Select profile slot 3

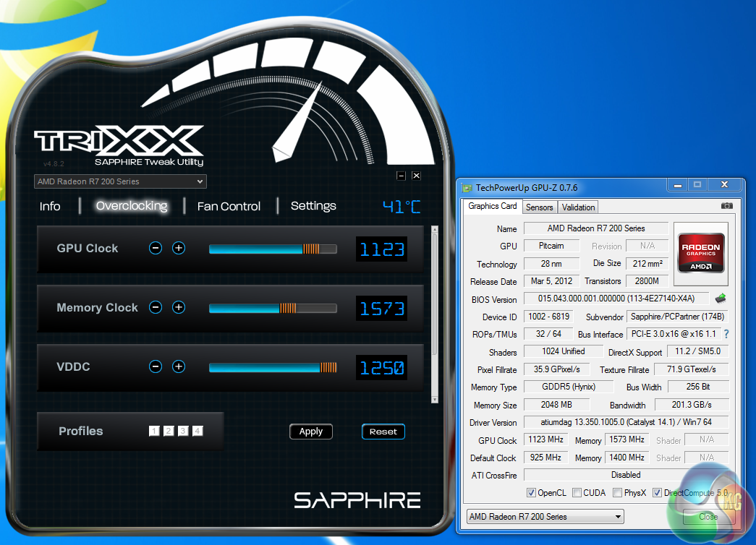pyautogui.click(x=183, y=431)
